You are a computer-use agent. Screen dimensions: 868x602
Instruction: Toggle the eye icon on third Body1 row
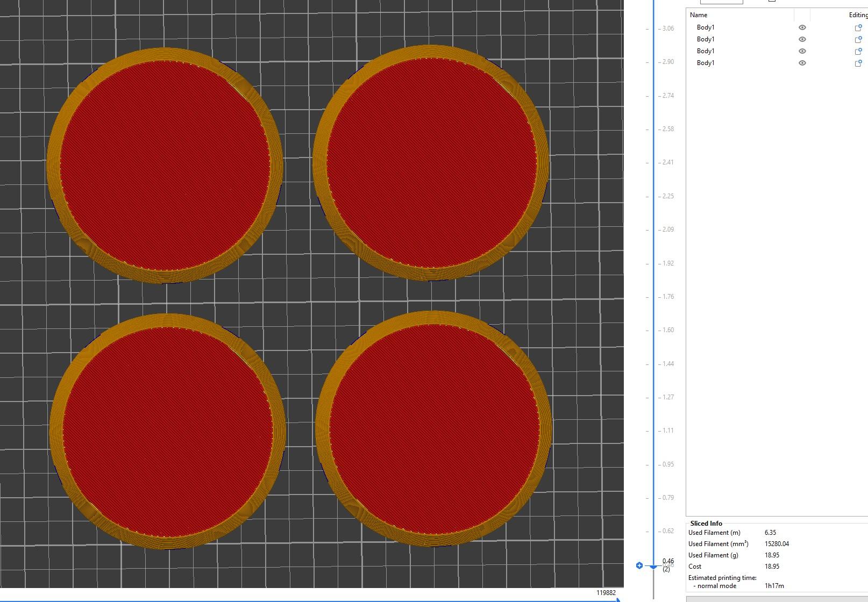coord(802,51)
